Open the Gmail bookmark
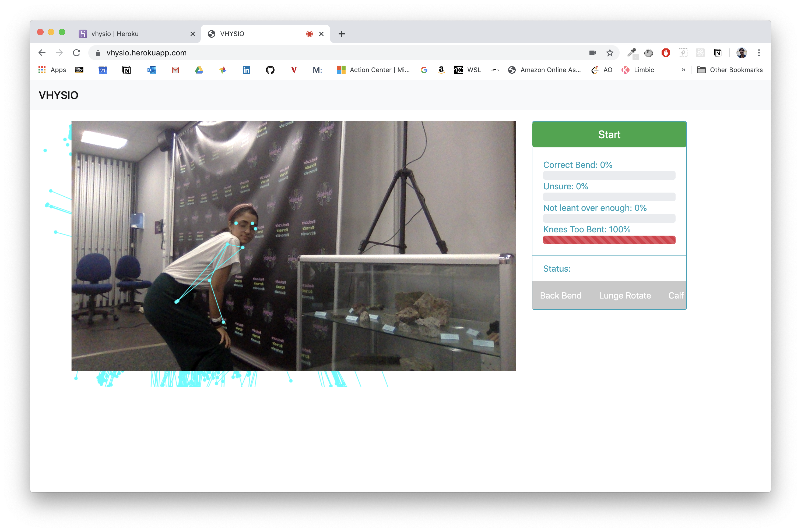This screenshot has height=532, width=801. click(x=175, y=70)
